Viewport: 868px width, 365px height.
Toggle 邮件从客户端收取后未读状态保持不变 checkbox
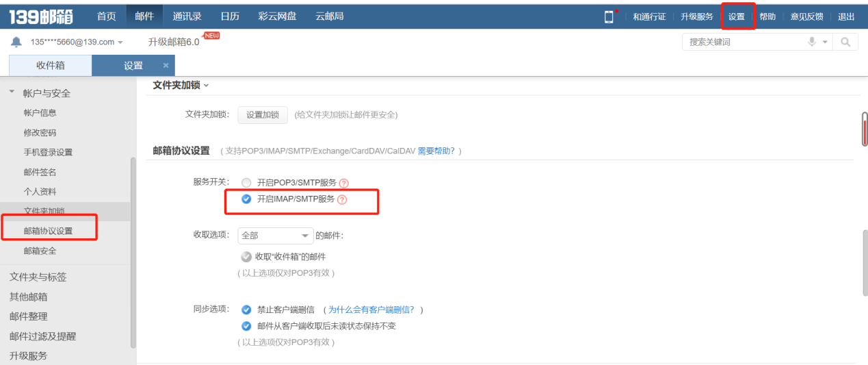[x=246, y=326]
